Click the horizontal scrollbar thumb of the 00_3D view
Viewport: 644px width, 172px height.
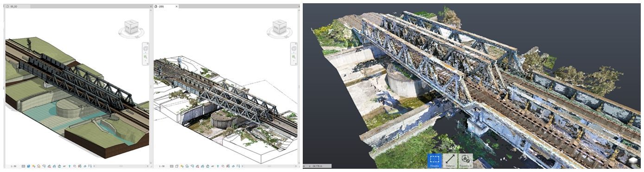[121, 166]
